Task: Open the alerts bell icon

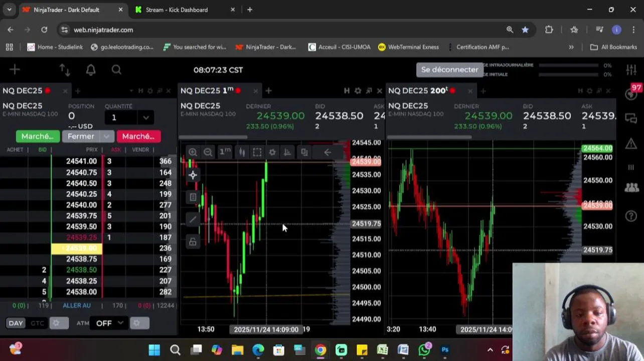Action: tap(91, 70)
